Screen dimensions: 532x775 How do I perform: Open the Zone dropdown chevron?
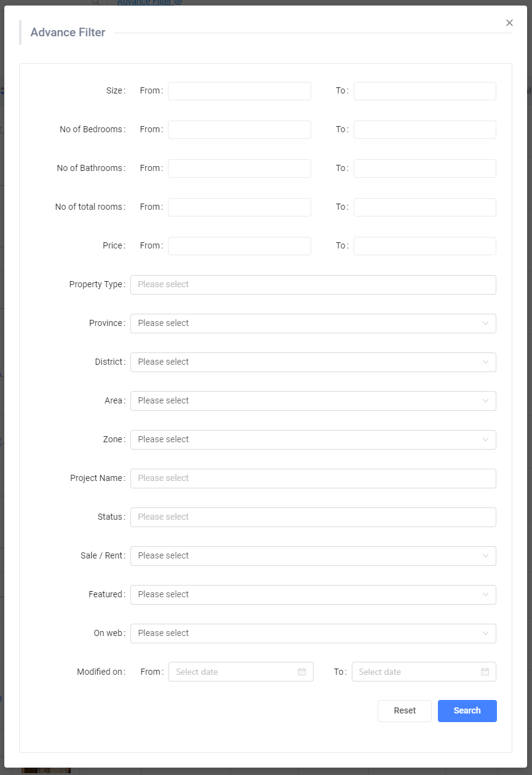(x=485, y=440)
